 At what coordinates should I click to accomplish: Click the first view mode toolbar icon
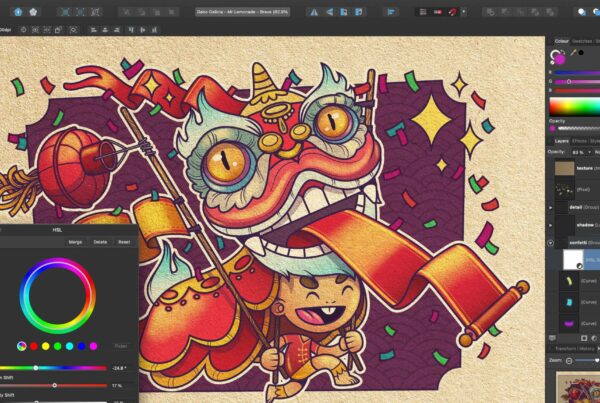pos(65,12)
